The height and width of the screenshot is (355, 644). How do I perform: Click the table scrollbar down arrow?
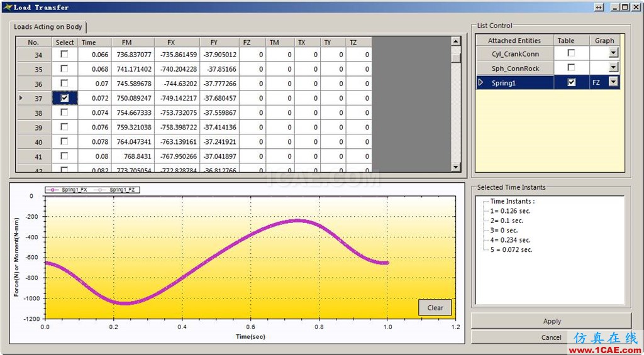455,167
